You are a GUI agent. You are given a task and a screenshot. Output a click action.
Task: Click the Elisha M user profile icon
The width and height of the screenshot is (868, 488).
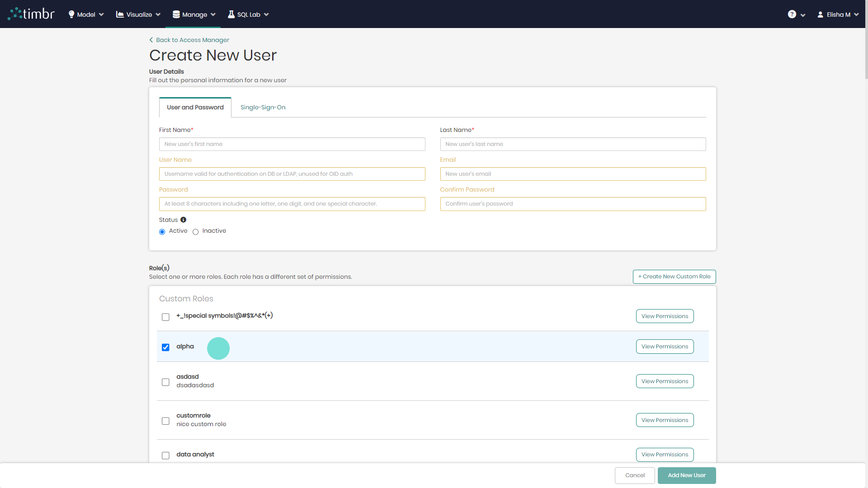click(821, 14)
